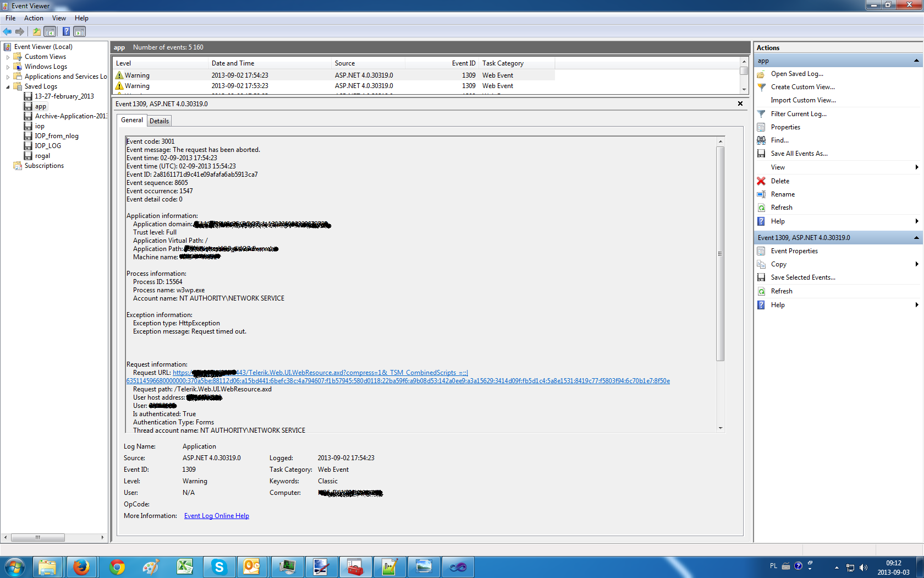The height and width of the screenshot is (578, 924).
Task: Select the rogal saved log
Action: [x=42, y=156]
